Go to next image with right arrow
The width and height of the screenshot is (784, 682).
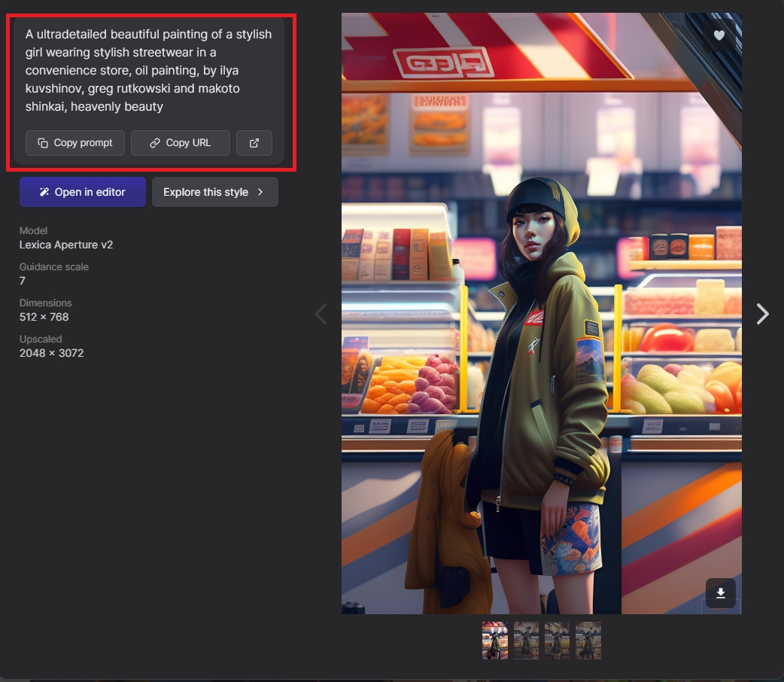click(x=762, y=314)
